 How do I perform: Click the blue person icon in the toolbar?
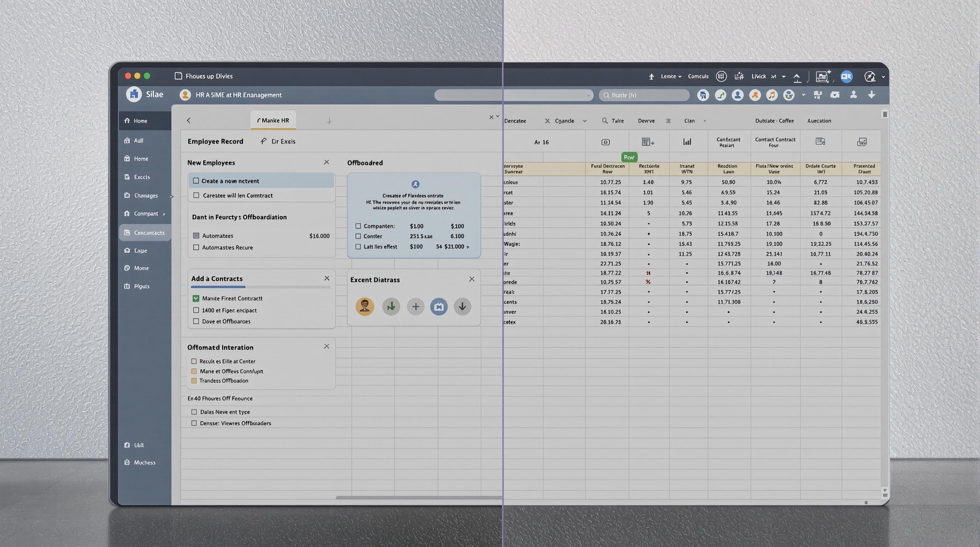[x=737, y=95]
